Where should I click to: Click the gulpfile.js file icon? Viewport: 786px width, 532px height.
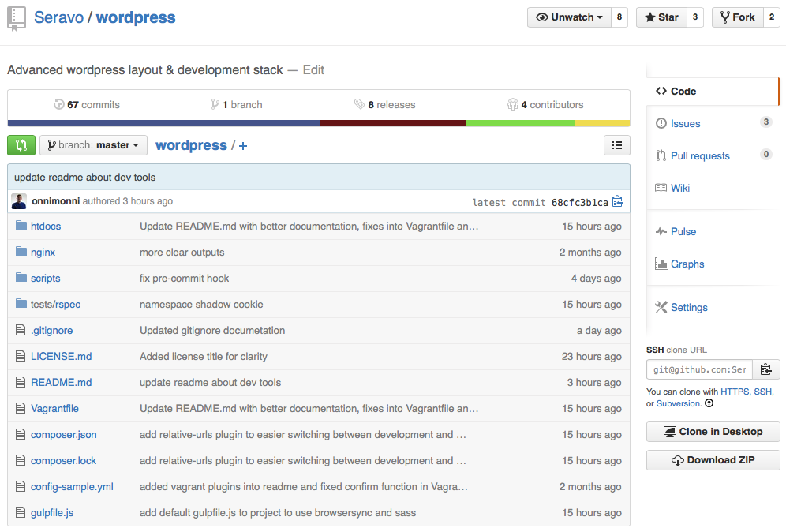21,512
